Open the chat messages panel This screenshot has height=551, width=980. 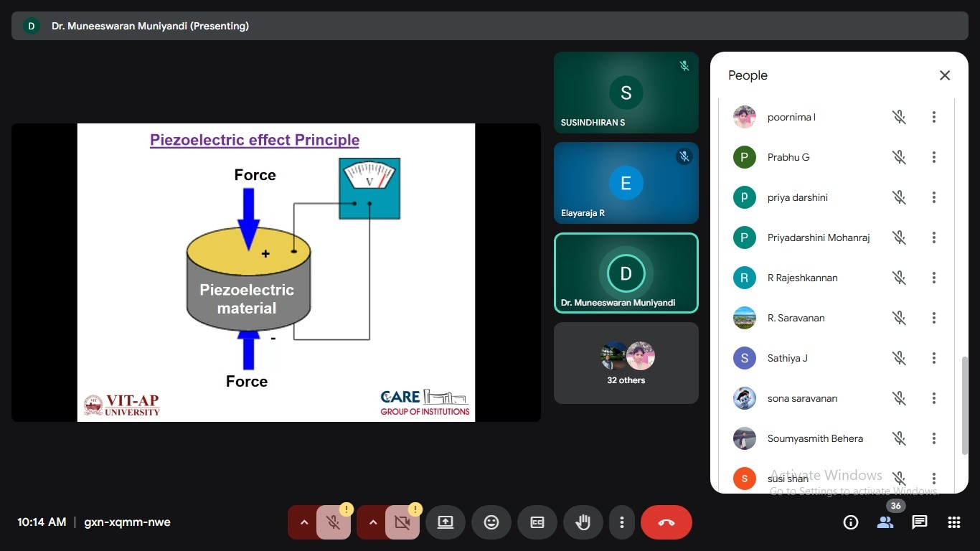(919, 522)
